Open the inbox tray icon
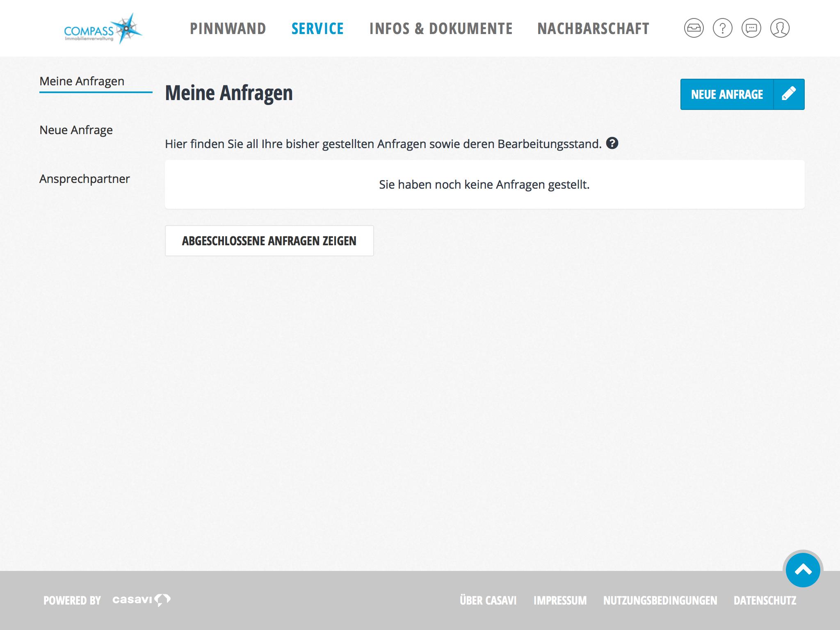Viewport: 840px width, 630px height. coord(694,28)
